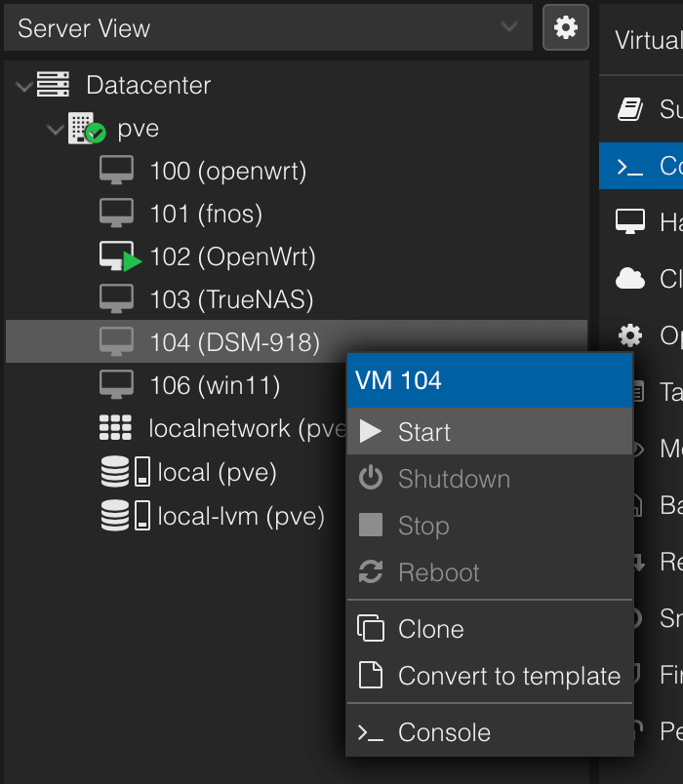Collapse the pve node chevron
Screen dimensions: 683x784
(x=55, y=129)
